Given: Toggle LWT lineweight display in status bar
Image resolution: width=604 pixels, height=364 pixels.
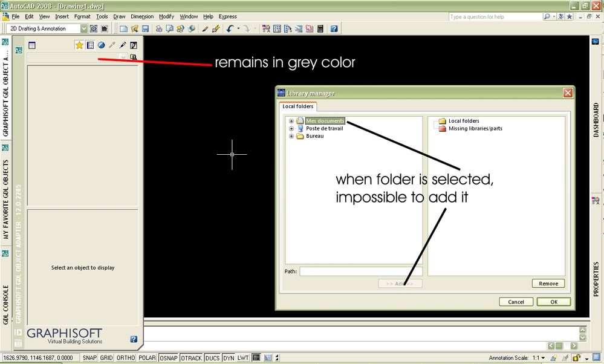Looking at the screenshot, I should (x=243, y=358).
